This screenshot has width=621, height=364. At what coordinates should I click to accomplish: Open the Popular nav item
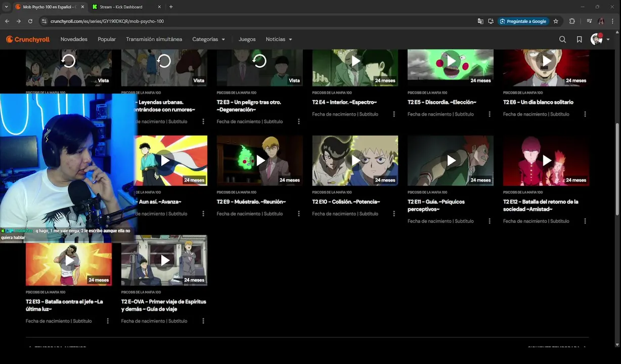(107, 39)
